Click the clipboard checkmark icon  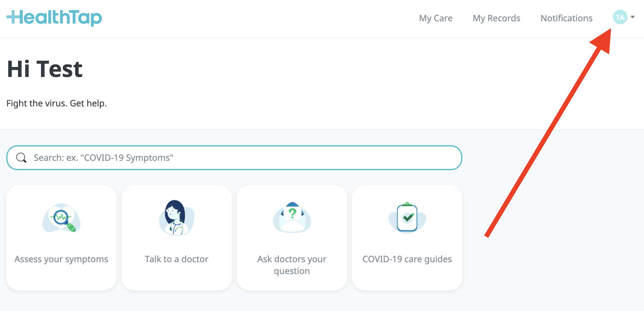pyautogui.click(x=407, y=218)
